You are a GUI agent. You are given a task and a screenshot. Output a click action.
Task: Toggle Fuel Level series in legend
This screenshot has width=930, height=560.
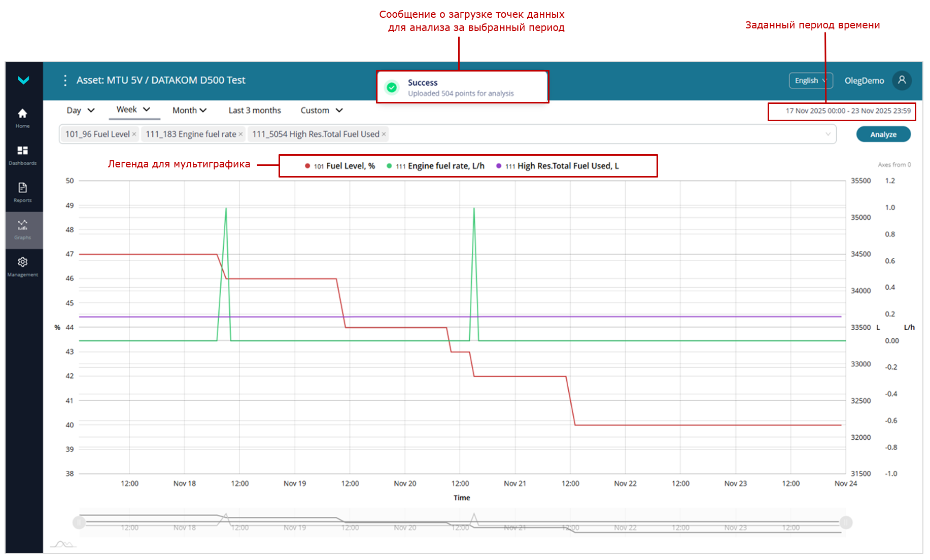[340, 166]
